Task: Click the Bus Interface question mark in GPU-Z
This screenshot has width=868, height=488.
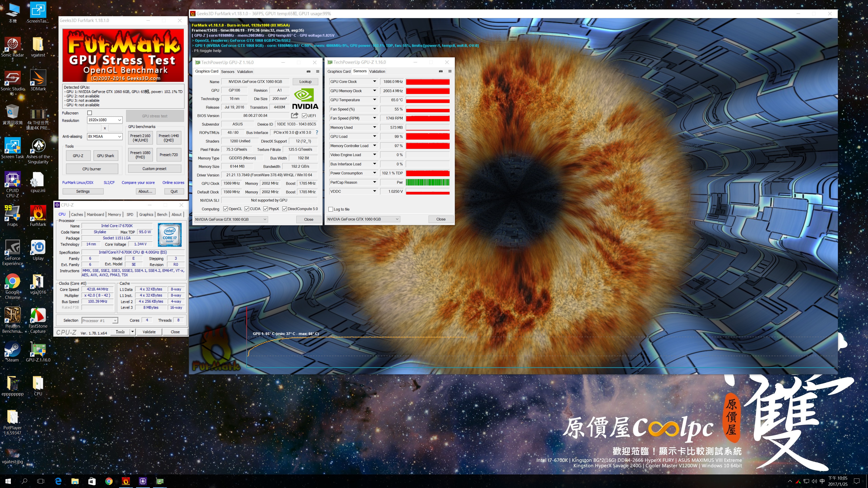Action: pos(317,132)
